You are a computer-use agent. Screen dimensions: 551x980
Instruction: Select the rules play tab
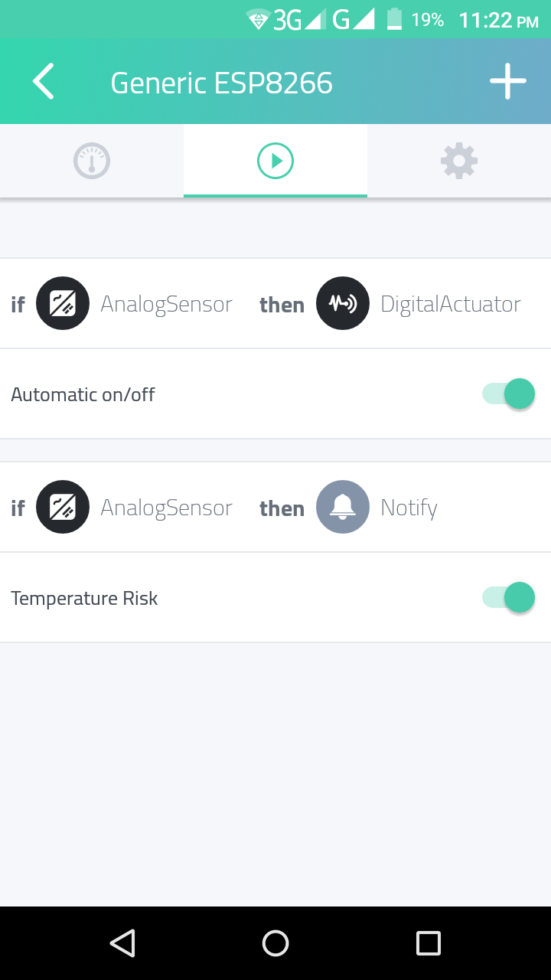click(275, 161)
